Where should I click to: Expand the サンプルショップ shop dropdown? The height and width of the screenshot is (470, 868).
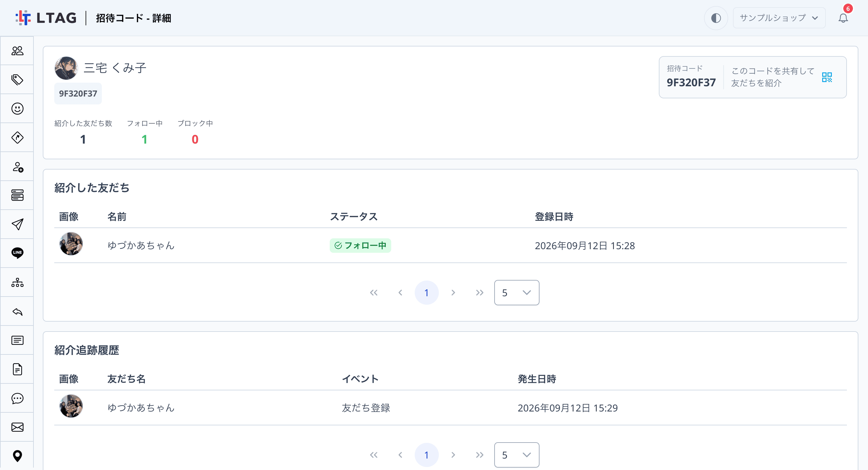pyautogui.click(x=779, y=18)
